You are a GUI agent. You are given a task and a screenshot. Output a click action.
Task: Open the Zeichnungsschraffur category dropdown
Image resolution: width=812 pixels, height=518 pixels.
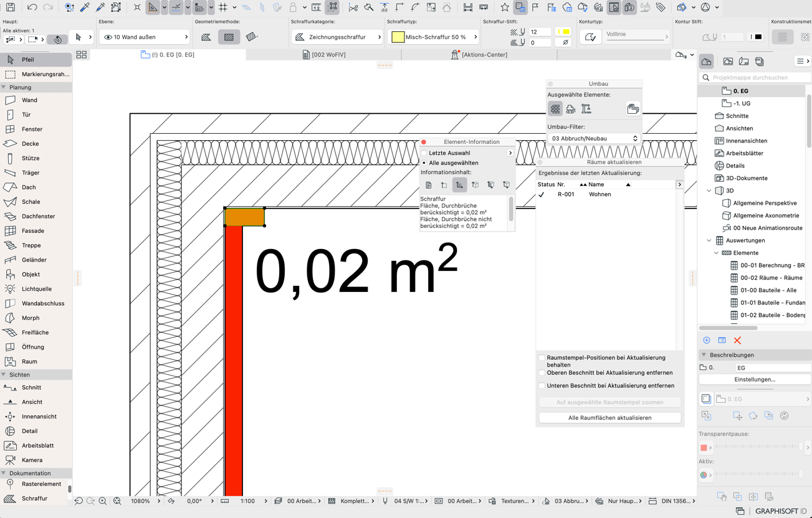337,37
